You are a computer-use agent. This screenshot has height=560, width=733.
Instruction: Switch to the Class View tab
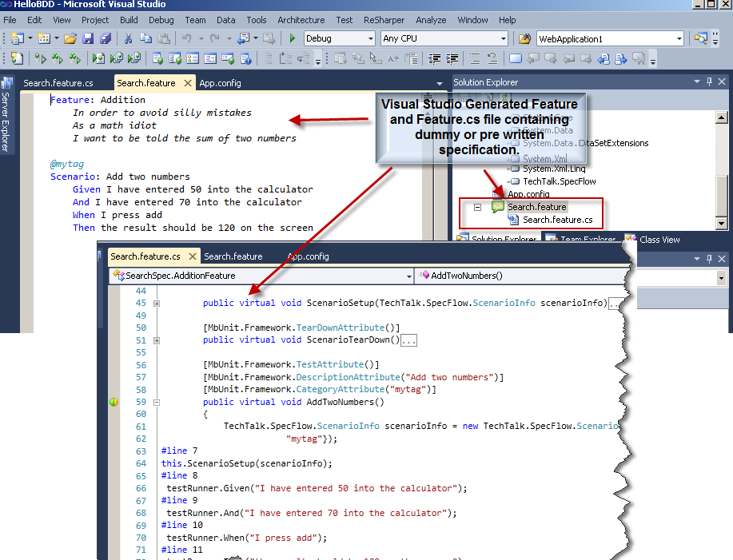pos(652,239)
